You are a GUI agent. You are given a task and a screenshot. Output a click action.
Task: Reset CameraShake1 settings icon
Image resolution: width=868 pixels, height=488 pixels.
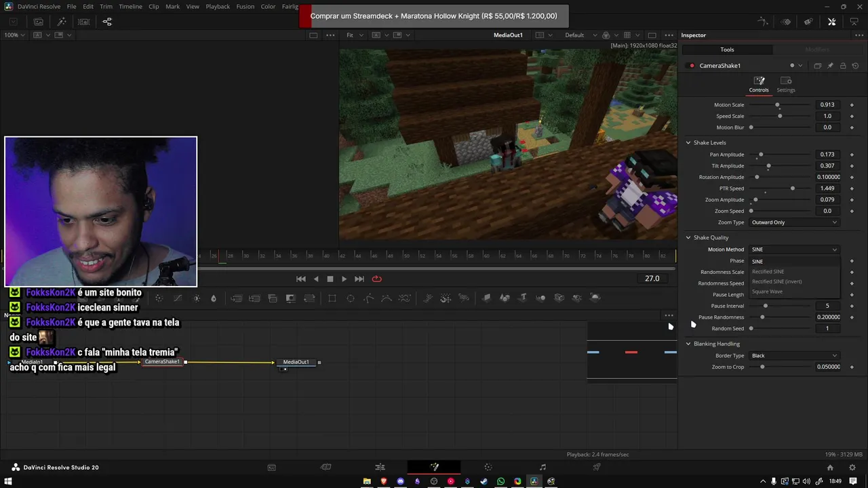coord(855,66)
